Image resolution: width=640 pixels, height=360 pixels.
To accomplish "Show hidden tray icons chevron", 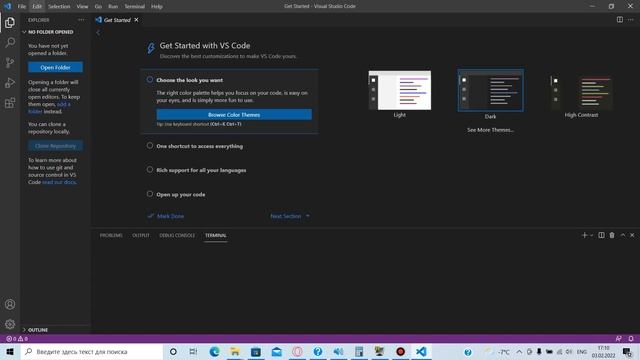I will [519, 351].
